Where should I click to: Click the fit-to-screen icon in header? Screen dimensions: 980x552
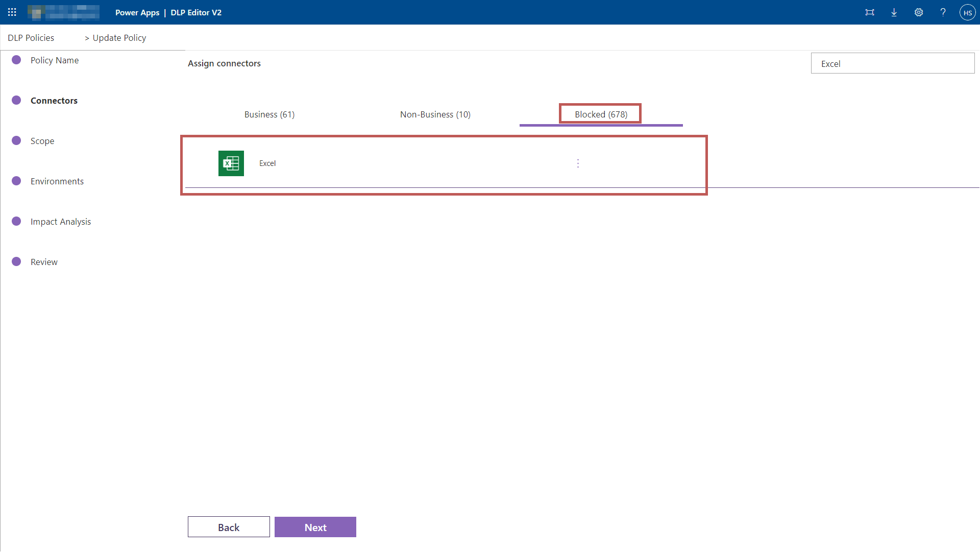pos(870,12)
